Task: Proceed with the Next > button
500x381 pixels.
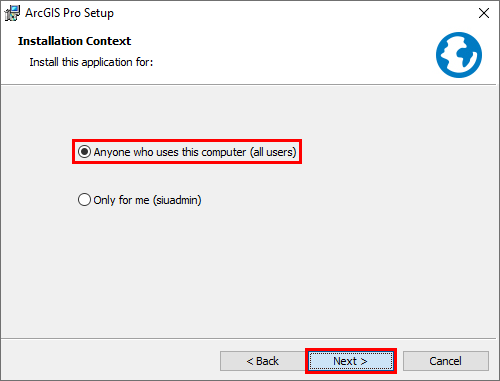Action: click(351, 361)
